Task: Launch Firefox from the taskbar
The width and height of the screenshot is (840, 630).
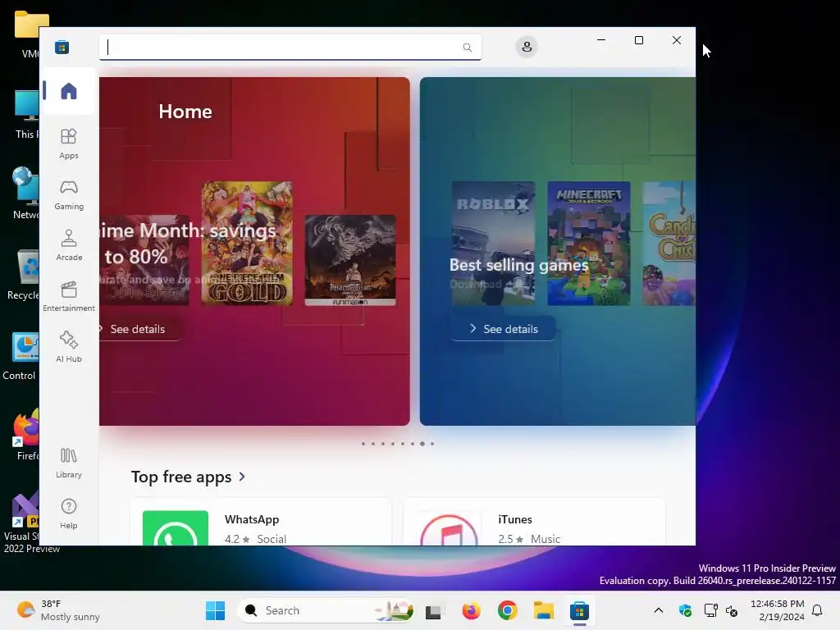Action: (471, 610)
